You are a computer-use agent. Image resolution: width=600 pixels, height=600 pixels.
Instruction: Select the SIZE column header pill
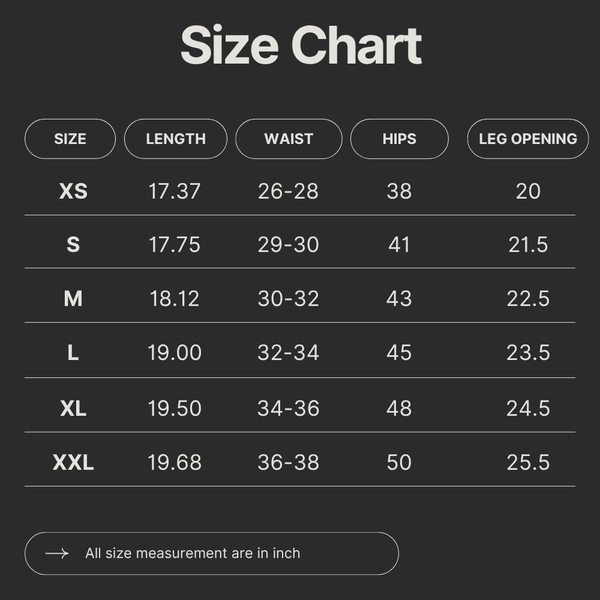(70, 139)
